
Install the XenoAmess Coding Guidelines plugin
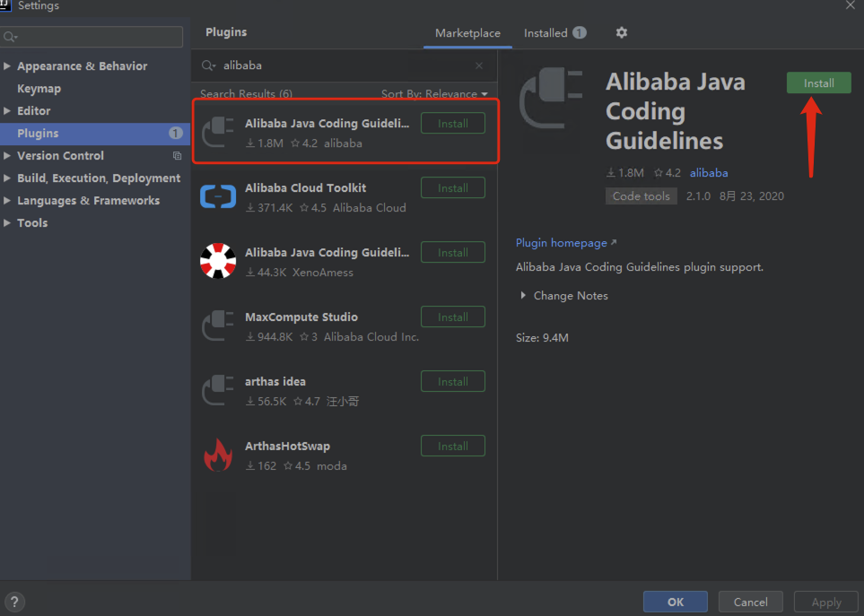[x=453, y=252]
